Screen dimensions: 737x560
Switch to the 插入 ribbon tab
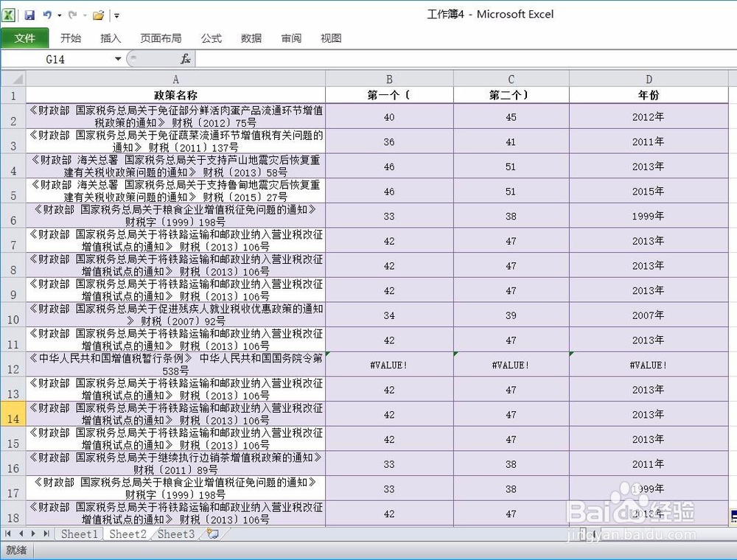111,38
